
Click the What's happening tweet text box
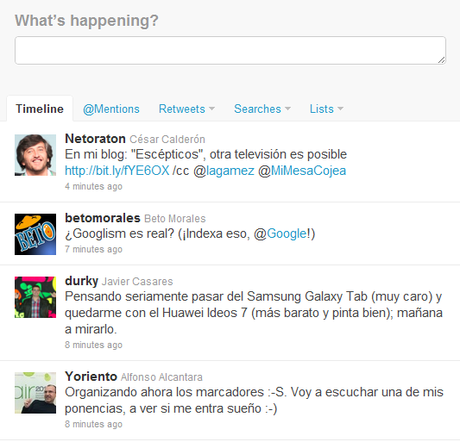click(230, 50)
